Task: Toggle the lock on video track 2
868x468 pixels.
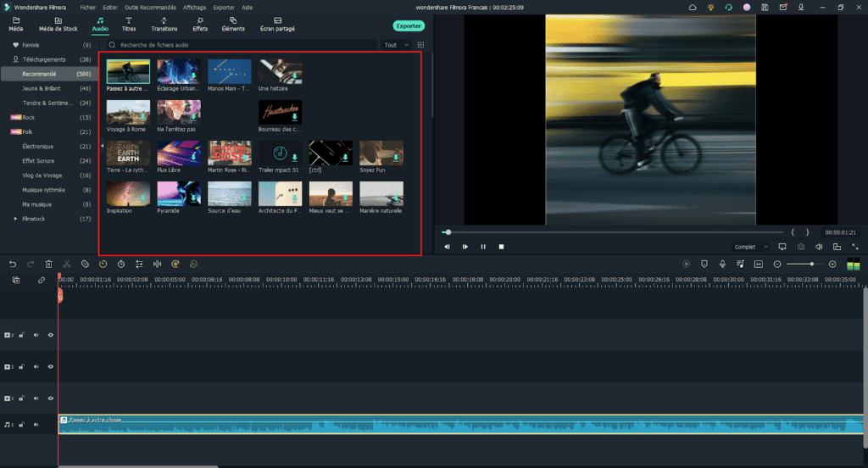Action: (22, 366)
